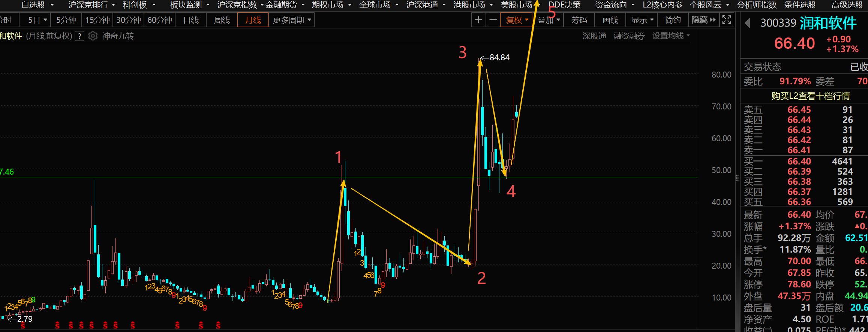The image size is (868, 332).
Task: Click sell-one price 66.41
Action: tap(799, 150)
